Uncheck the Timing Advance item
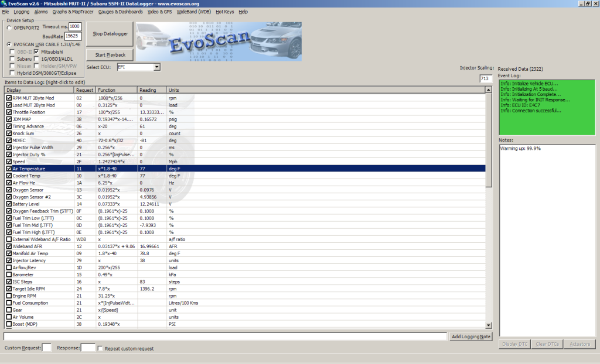This screenshot has height=364, width=600. pyautogui.click(x=9, y=126)
